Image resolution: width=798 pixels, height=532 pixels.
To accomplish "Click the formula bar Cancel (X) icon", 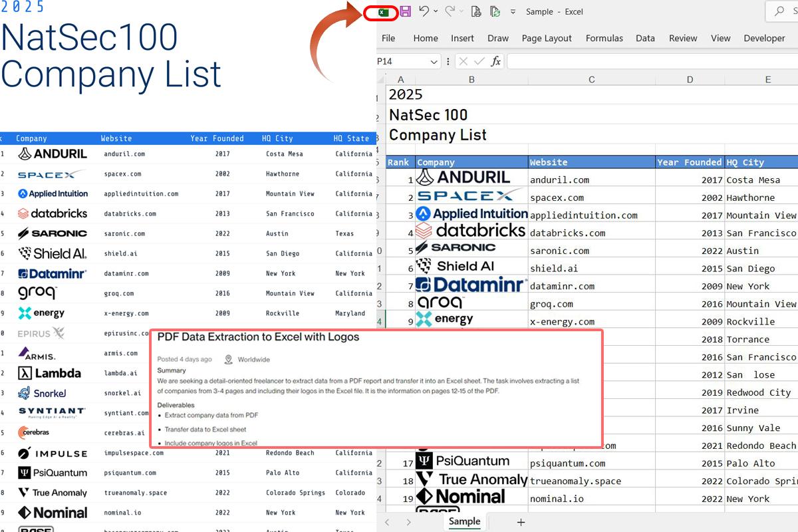I will [464, 61].
